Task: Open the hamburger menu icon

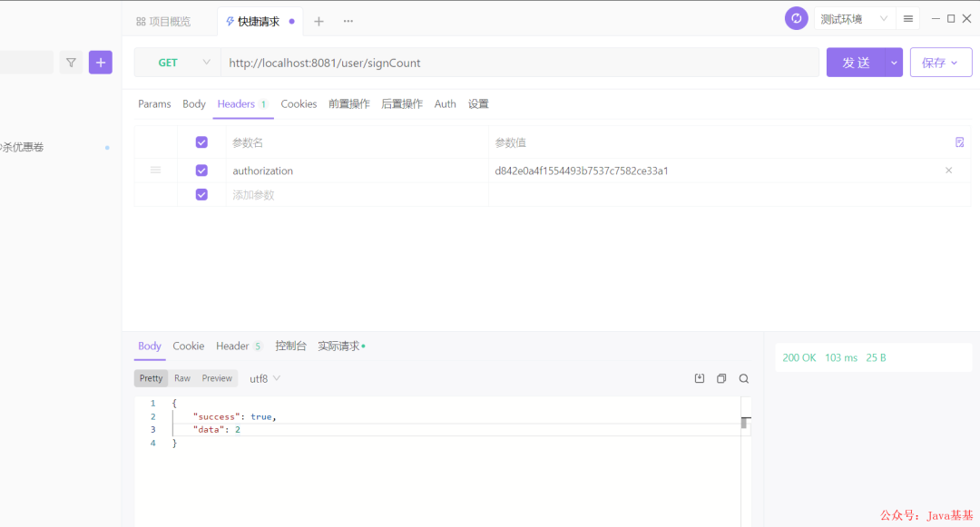Action: [x=908, y=19]
